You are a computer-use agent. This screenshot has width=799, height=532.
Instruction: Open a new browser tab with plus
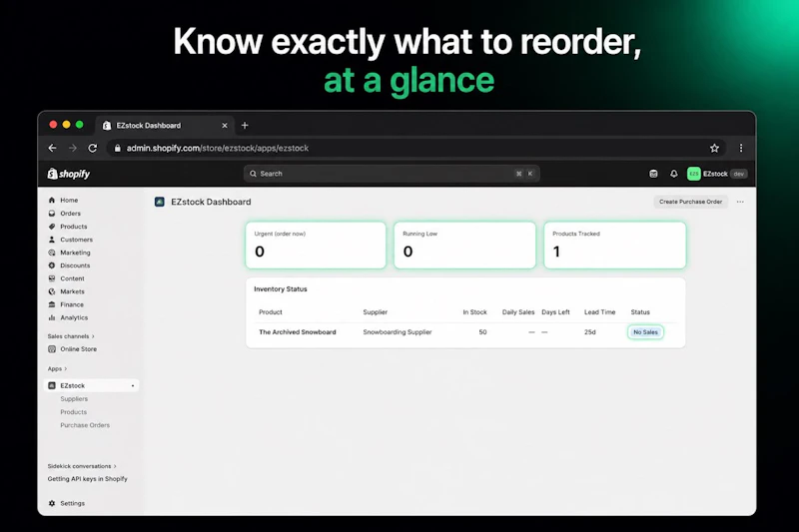point(245,125)
